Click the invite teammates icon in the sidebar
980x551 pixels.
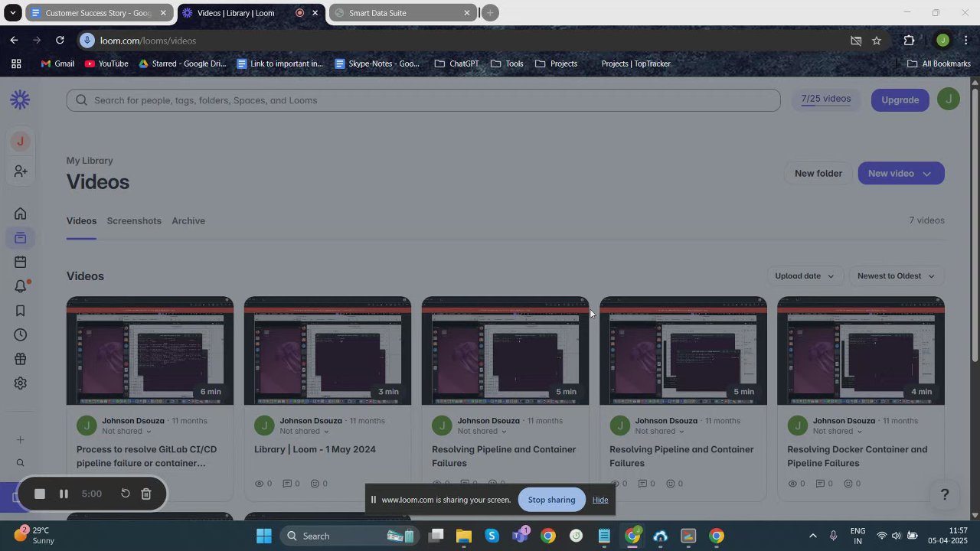[21, 171]
